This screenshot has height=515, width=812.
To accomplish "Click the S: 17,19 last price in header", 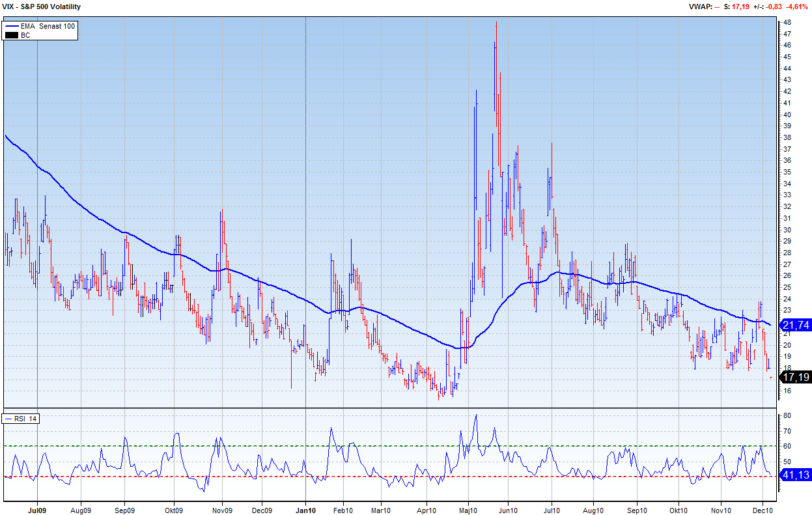I will 736,7.
